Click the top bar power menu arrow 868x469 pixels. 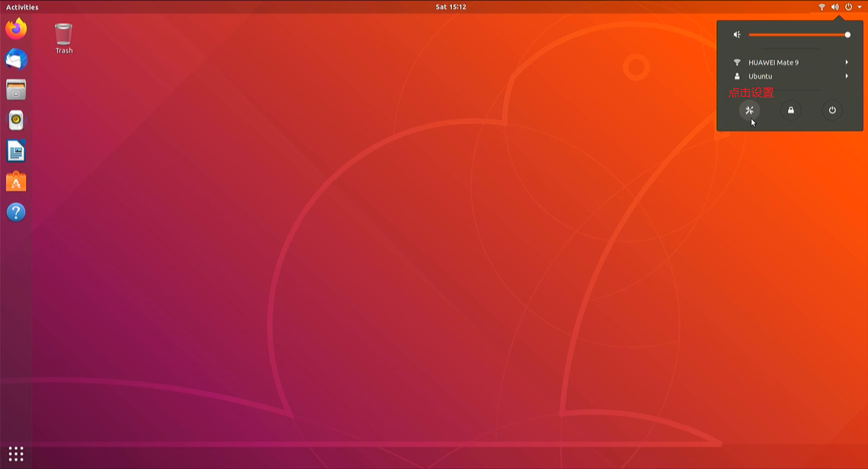tap(860, 7)
